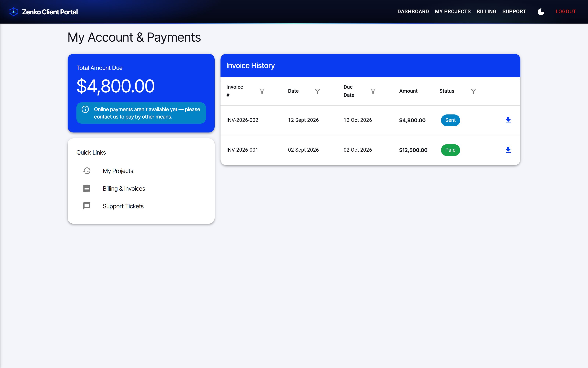Click the 12 Oct 2026 due date
The height and width of the screenshot is (368, 588).
pyautogui.click(x=358, y=120)
